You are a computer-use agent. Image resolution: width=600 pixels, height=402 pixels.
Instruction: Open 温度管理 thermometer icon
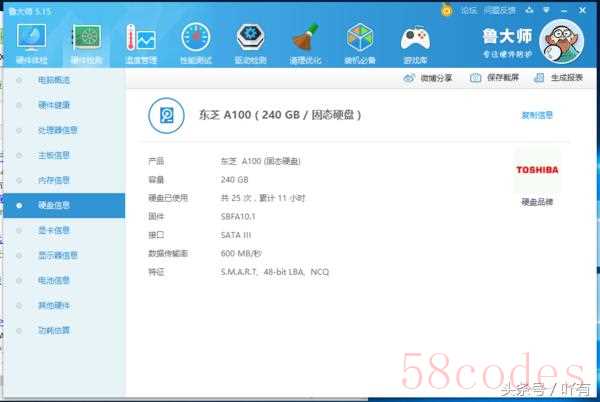[141, 37]
